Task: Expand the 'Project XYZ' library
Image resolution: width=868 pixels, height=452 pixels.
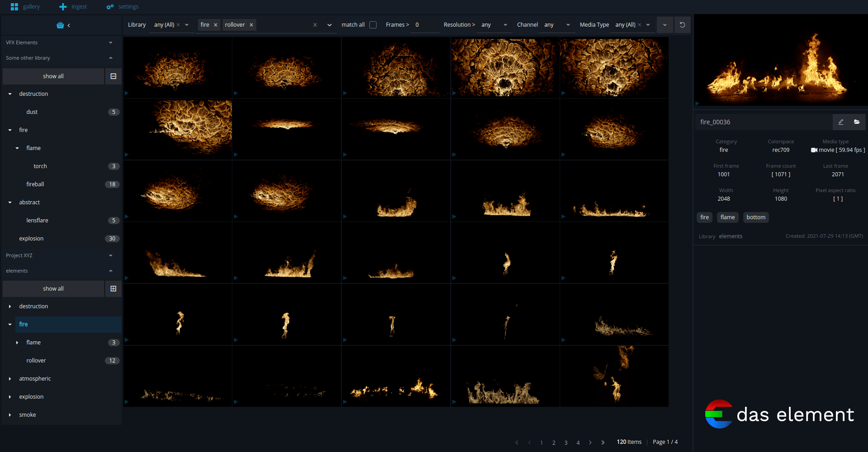Action: (x=110, y=255)
